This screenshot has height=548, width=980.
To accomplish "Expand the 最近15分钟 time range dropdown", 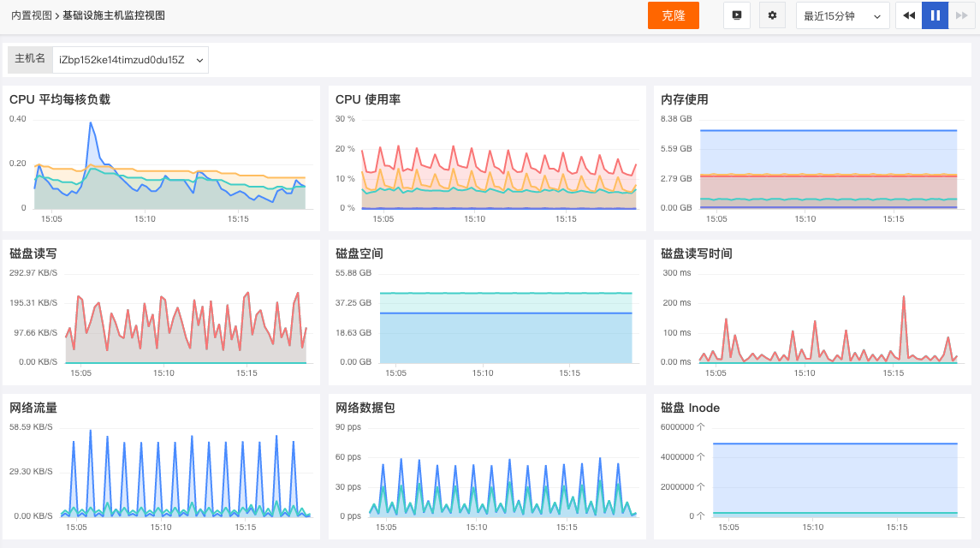I will 842,15.
